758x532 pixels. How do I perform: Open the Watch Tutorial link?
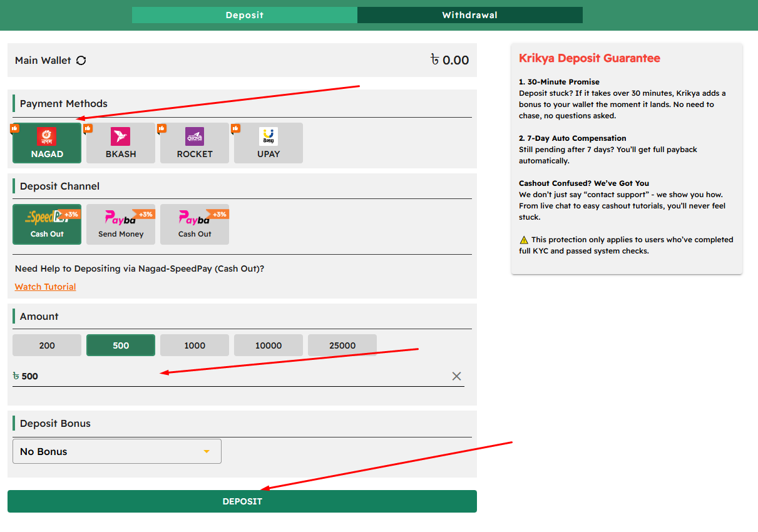pos(46,287)
